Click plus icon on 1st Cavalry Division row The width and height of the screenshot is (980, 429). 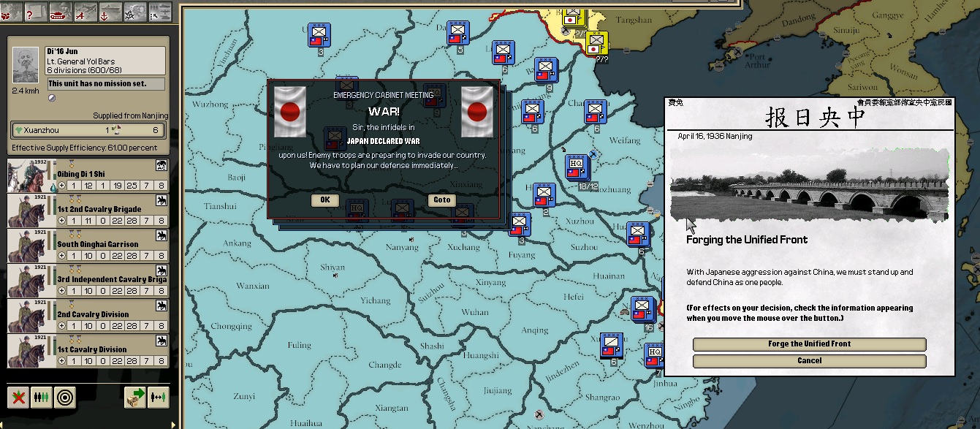(x=61, y=361)
